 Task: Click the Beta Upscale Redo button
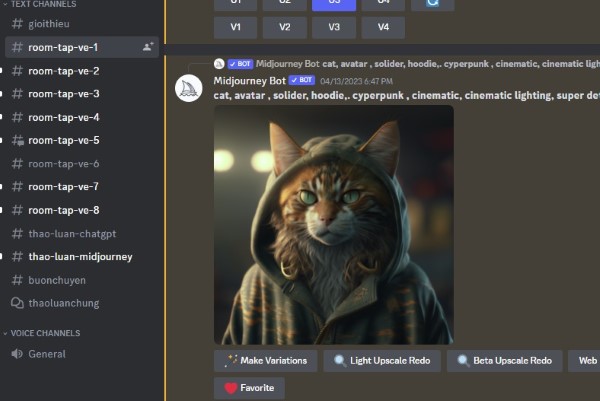click(503, 361)
